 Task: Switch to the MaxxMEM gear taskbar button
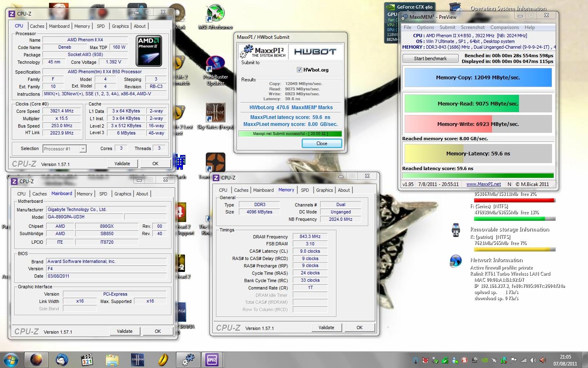point(187,360)
